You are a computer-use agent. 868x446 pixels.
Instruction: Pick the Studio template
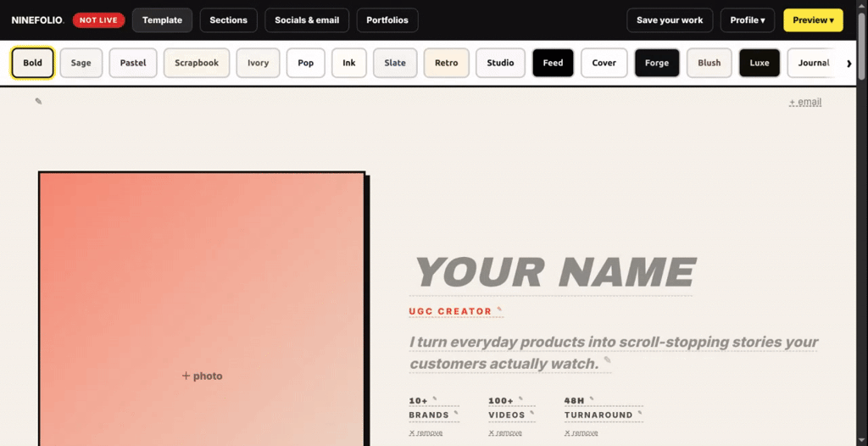500,63
